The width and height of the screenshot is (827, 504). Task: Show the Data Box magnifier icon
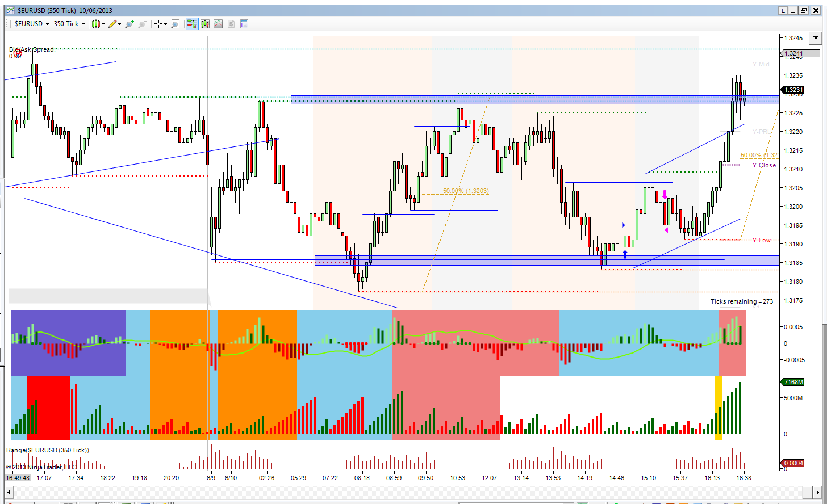click(x=176, y=24)
